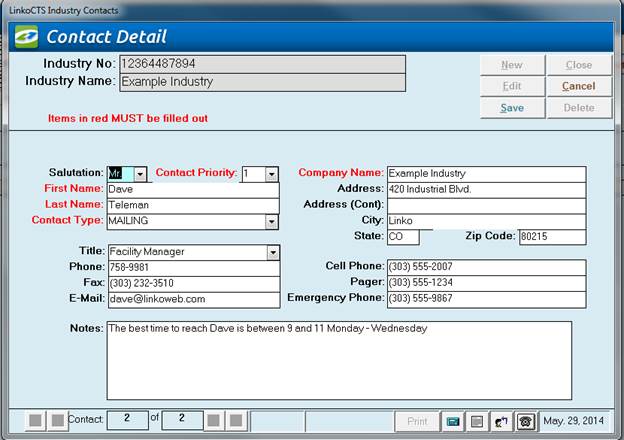Click the teal card icon beside Print
This screenshot has width=624, height=440.
tap(453, 421)
